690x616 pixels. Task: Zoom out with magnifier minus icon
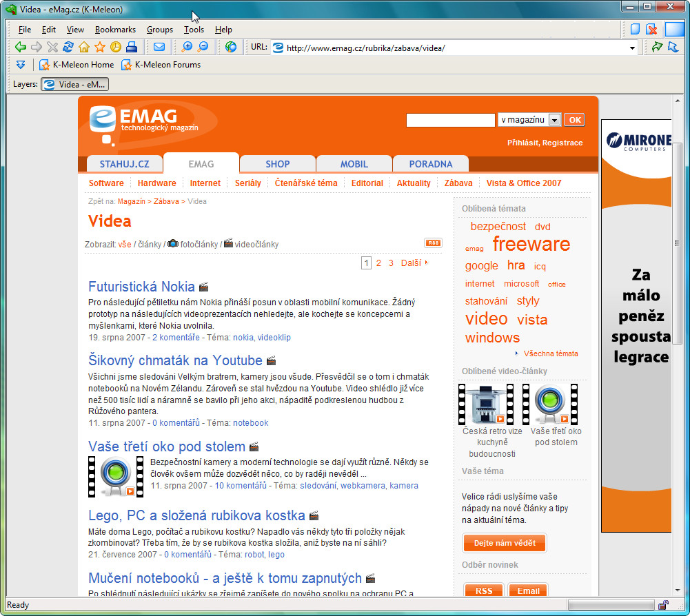coord(203,47)
